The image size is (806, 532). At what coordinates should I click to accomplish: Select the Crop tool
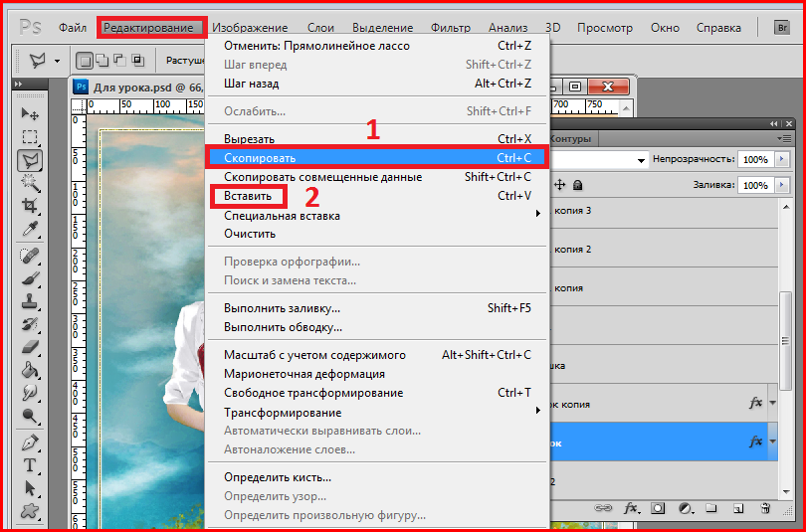[x=30, y=206]
